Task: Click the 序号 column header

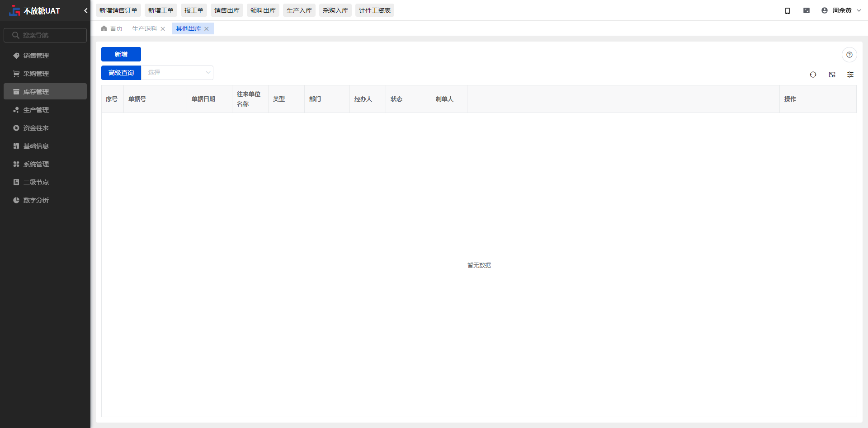Action: pos(112,99)
